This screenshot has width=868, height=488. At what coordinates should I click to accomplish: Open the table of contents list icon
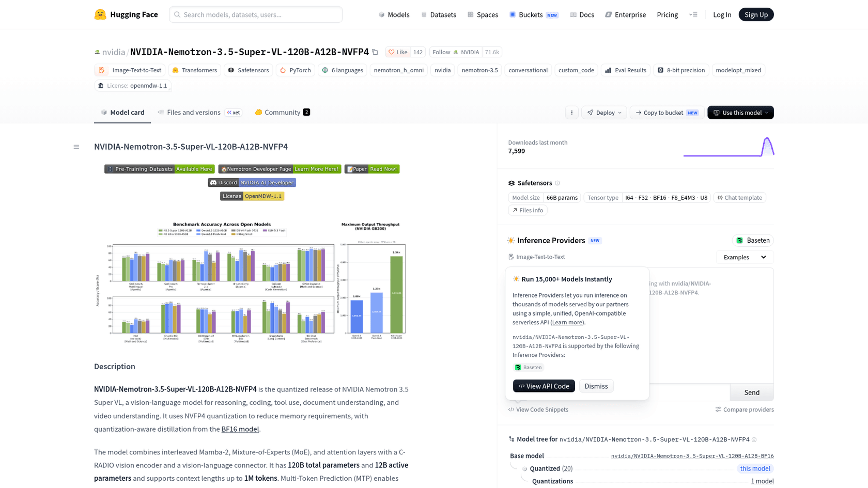coord(76,147)
